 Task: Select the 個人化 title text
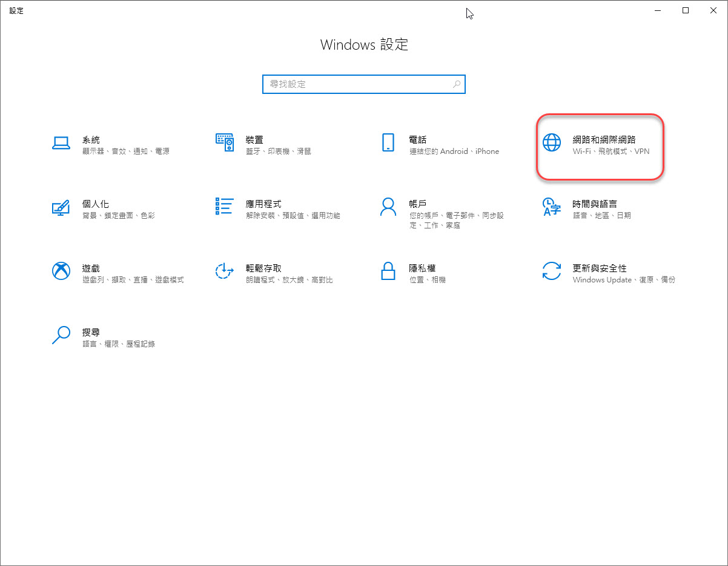pyautogui.click(x=96, y=204)
